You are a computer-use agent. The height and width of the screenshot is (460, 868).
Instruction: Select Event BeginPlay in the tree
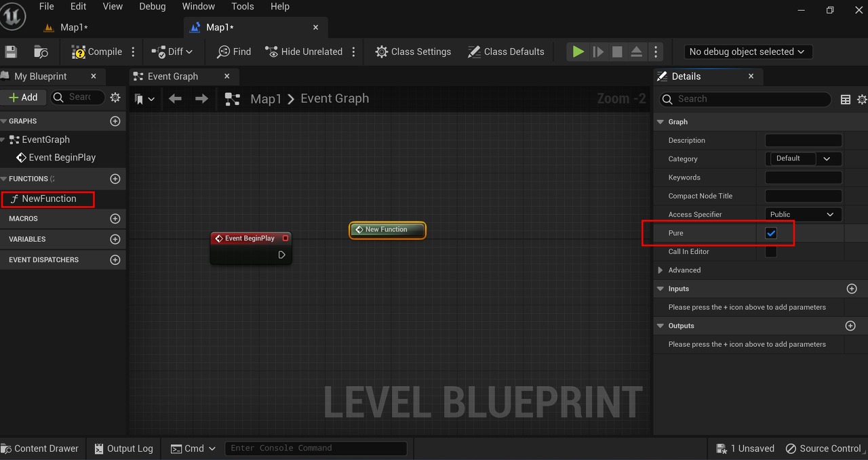click(62, 157)
